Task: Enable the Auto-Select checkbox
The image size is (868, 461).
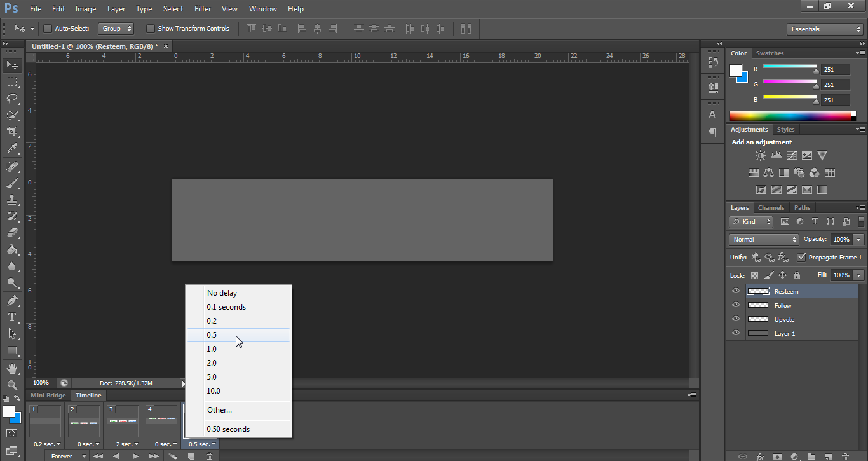Action: pyautogui.click(x=47, y=29)
